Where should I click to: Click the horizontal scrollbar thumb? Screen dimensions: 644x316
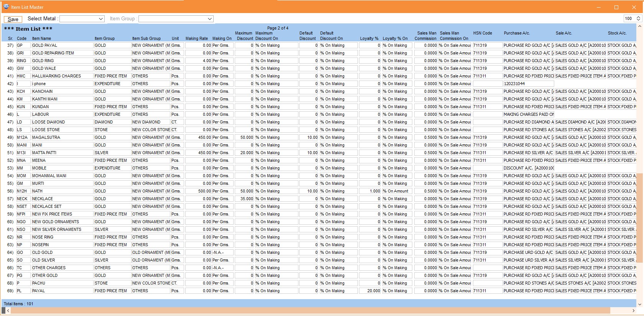pos(310,310)
